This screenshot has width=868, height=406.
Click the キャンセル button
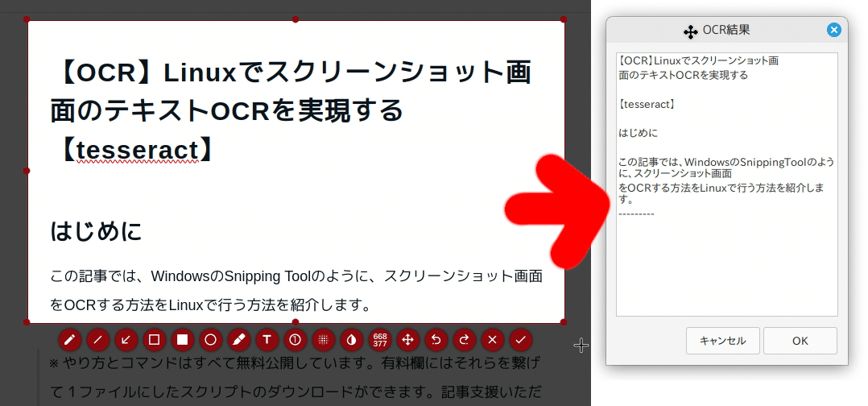pos(722,341)
